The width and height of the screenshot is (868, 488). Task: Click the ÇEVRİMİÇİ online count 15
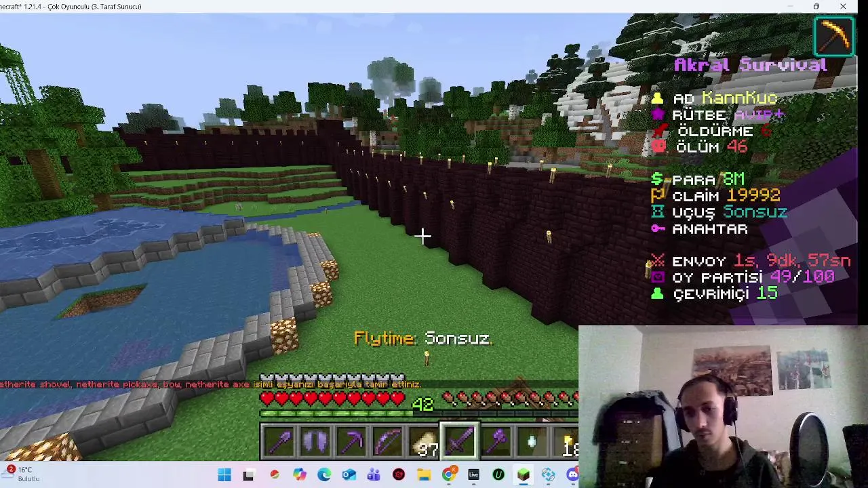coord(766,293)
